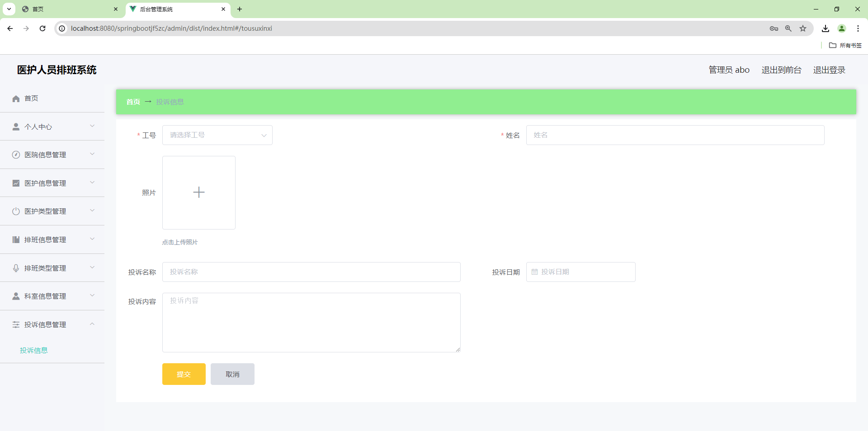Click the browser address bar URL

tap(171, 28)
